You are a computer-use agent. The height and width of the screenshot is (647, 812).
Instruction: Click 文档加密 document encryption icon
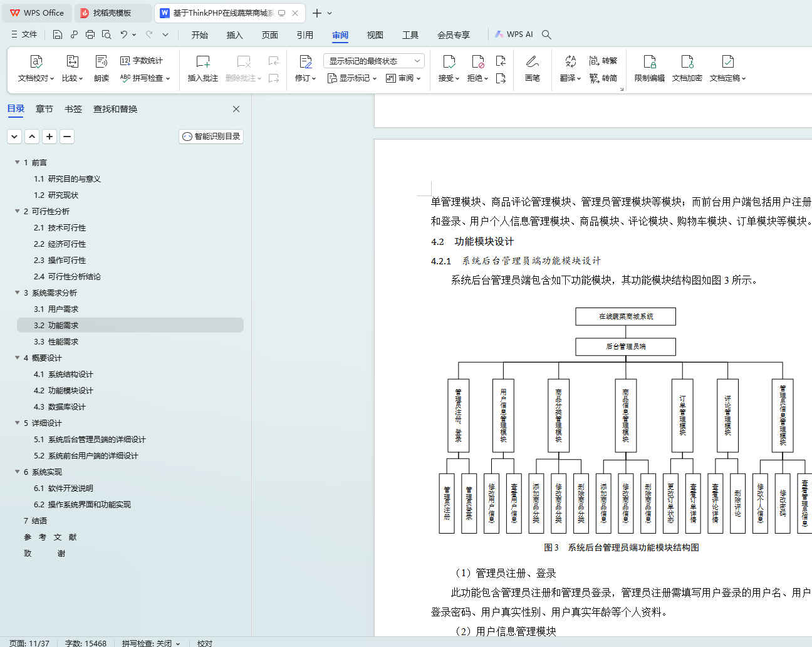tap(687, 61)
